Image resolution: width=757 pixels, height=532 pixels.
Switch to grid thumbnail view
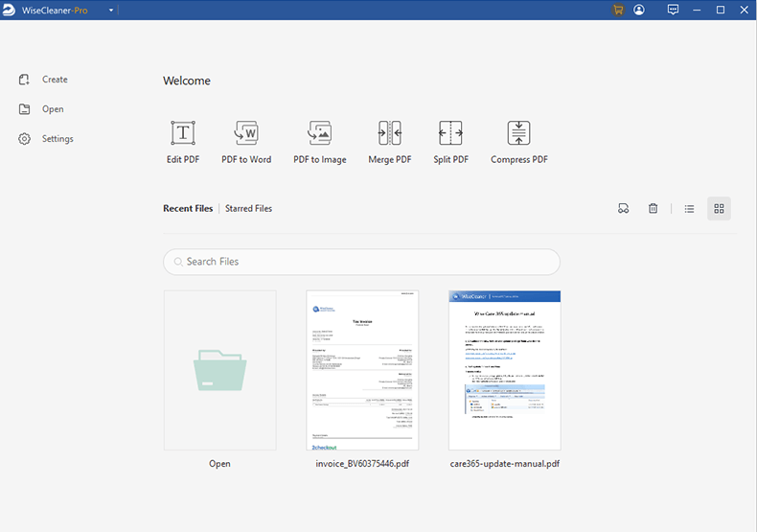click(x=719, y=209)
